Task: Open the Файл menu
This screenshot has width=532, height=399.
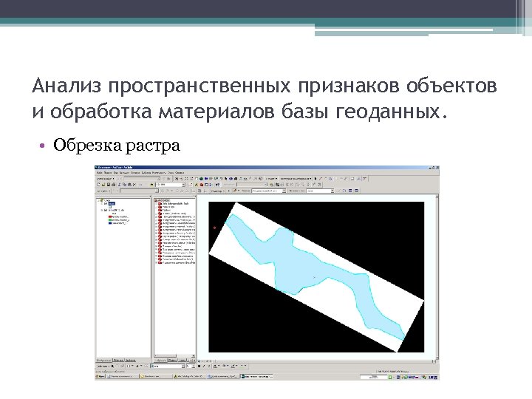Action: click(x=99, y=173)
